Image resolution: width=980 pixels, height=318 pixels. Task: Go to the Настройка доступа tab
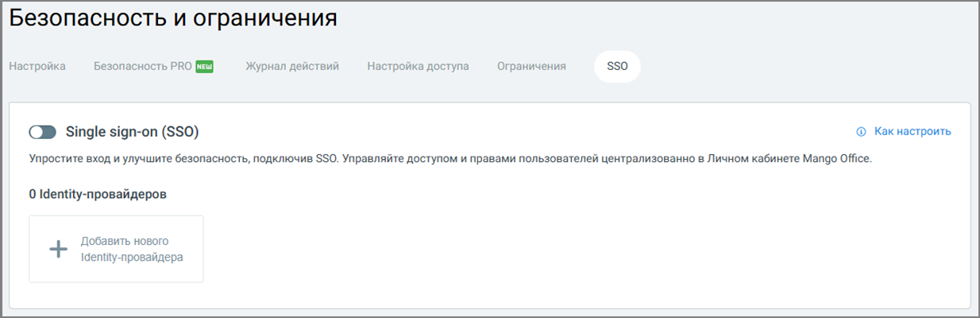(x=418, y=66)
